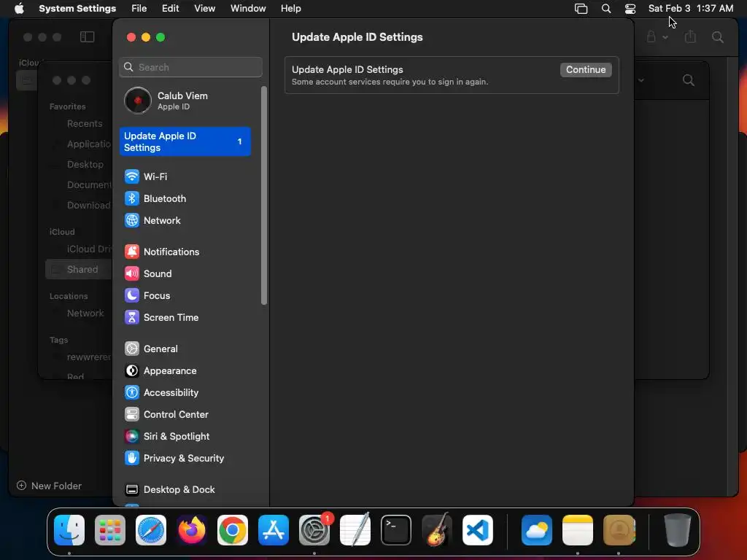Select Network in Finder Locations
The height and width of the screenshot is (560, 747).
pyautogui.click(x=85, y=314)
